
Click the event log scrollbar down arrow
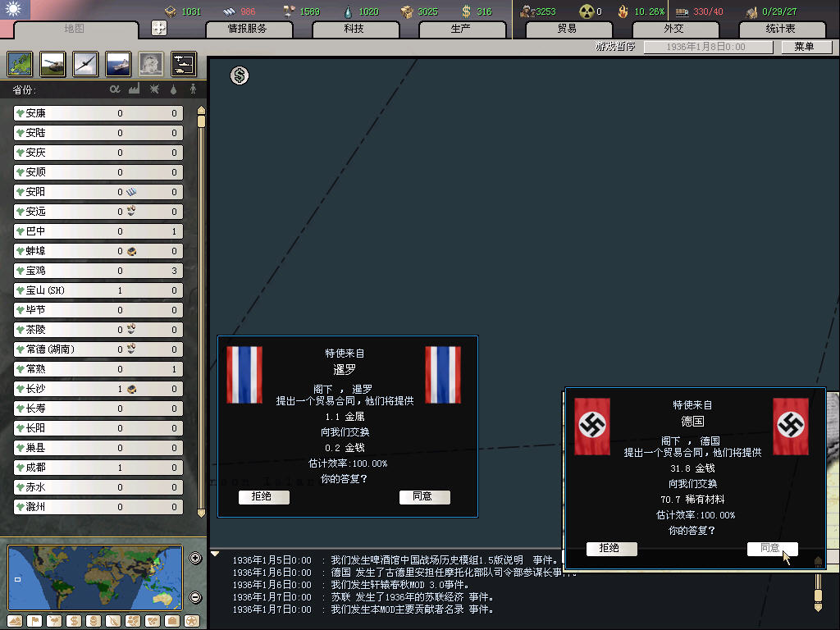(x=818, y=608)
